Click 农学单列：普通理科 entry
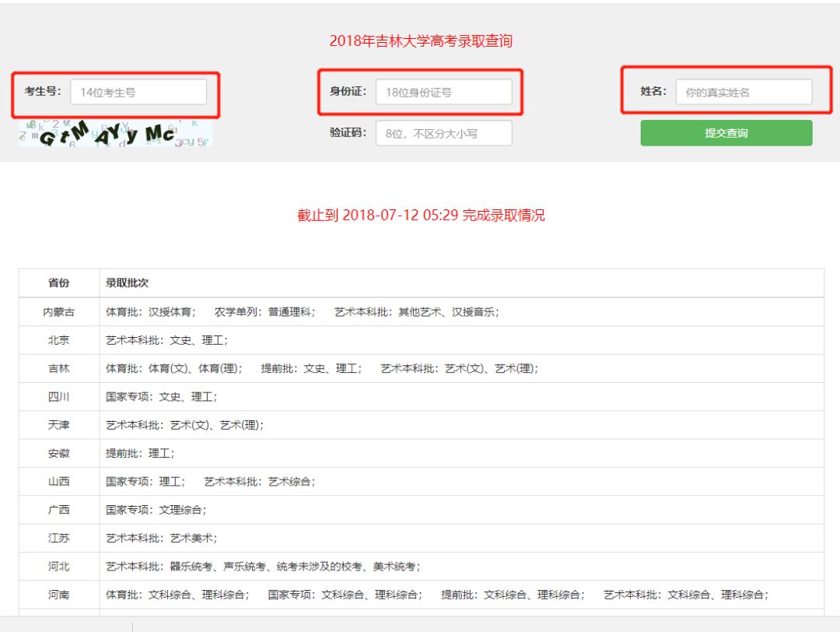840x632 pixels. click(x=265, y=312)
